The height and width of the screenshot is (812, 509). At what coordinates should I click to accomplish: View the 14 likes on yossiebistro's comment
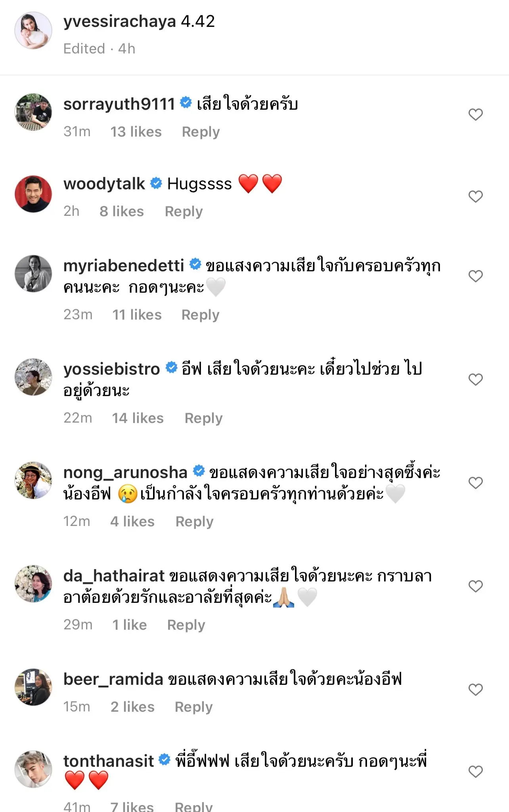(x=138, y=418)
